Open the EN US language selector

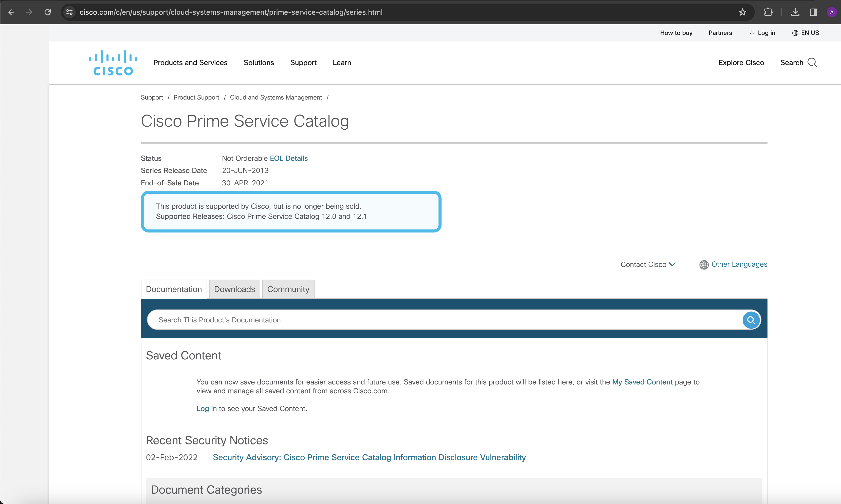805,33
